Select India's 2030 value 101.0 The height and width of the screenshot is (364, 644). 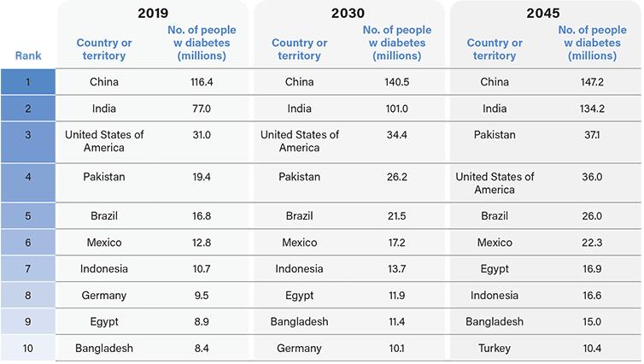[x=397, y=109]
